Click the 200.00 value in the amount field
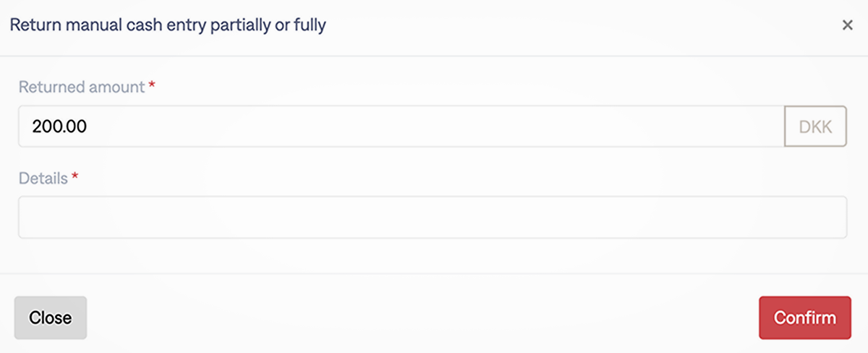The height and width of the screenshot is (353, 868). pos(59,127)
